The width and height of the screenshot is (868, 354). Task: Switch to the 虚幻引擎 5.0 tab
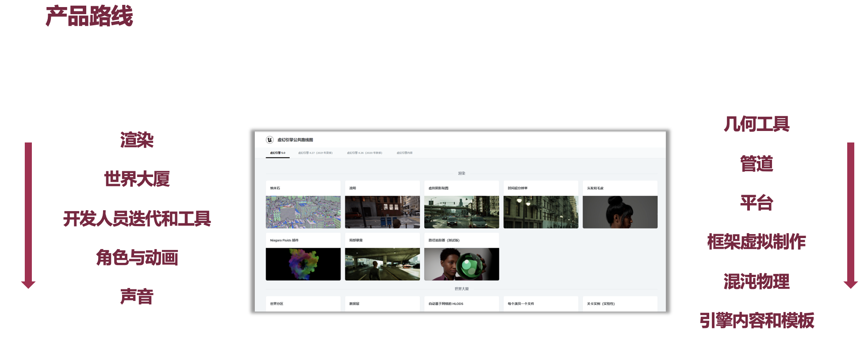278,153
